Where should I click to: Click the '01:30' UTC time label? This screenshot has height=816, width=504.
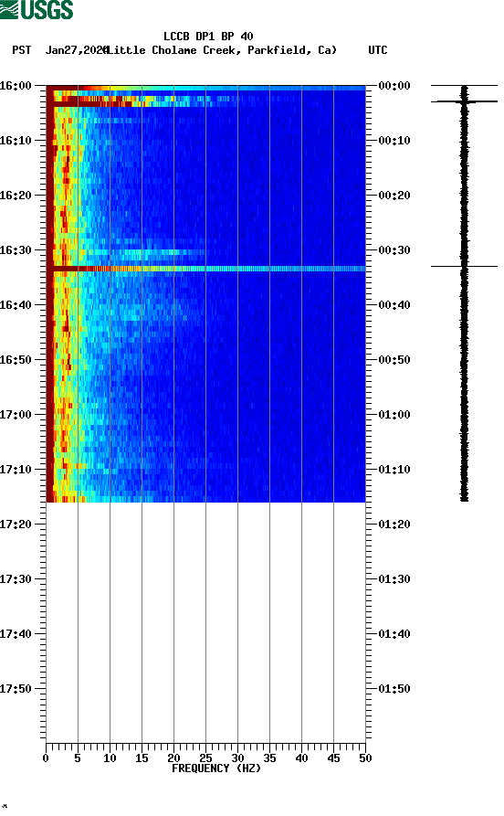point(394,579)
